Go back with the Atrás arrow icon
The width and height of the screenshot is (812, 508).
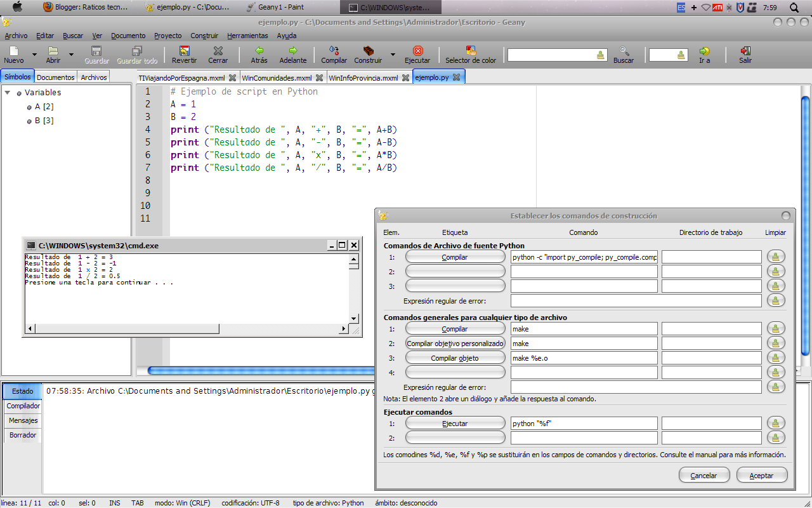point(259,51)
